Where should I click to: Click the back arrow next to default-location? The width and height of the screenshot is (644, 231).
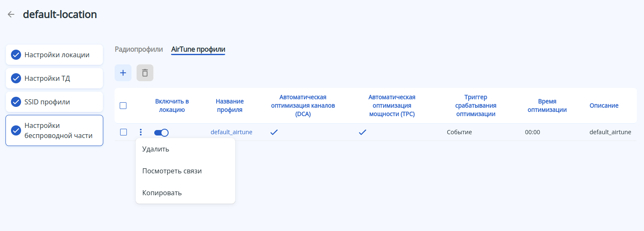coord(11,14)
